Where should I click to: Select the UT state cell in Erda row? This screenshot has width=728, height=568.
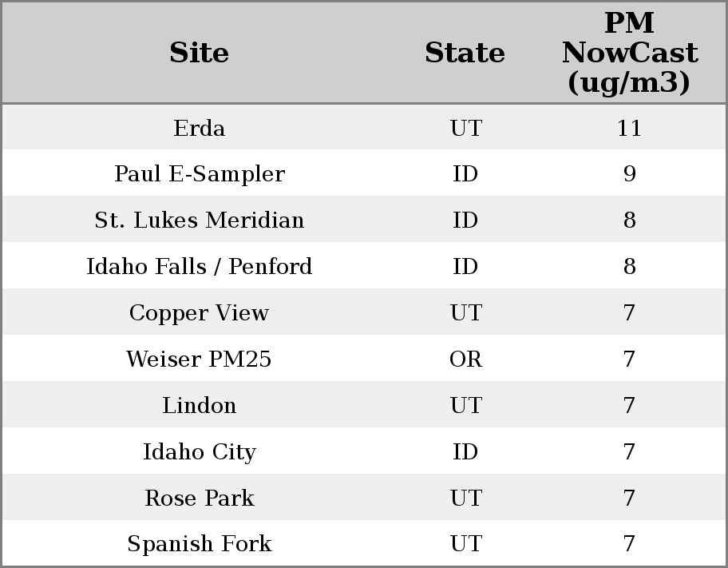pyautogui.click(x=465, y=128)
